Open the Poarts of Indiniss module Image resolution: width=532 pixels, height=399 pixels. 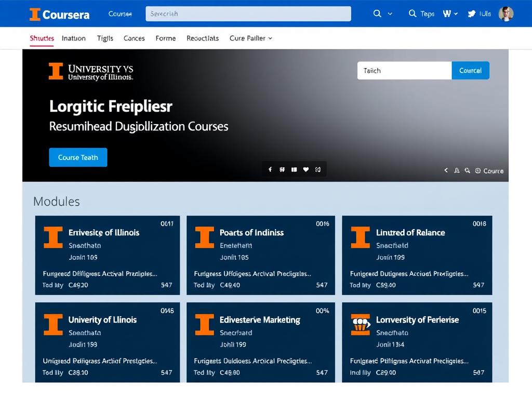point(261,255)
